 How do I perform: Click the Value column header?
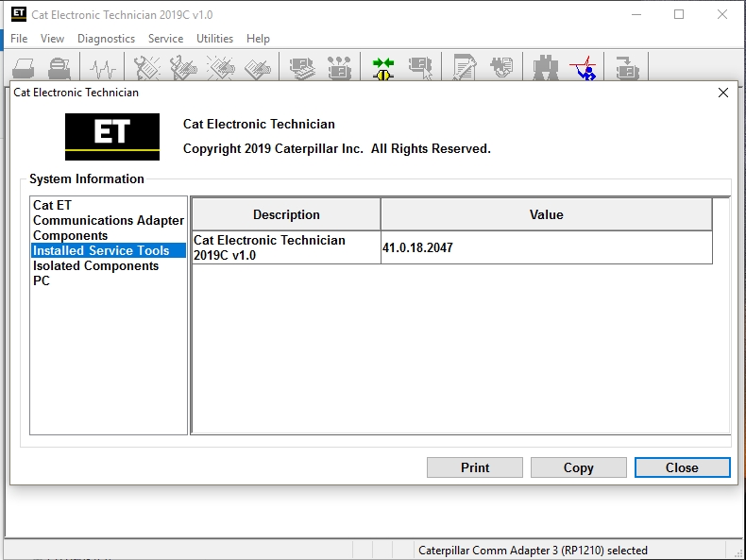point(546,214)
